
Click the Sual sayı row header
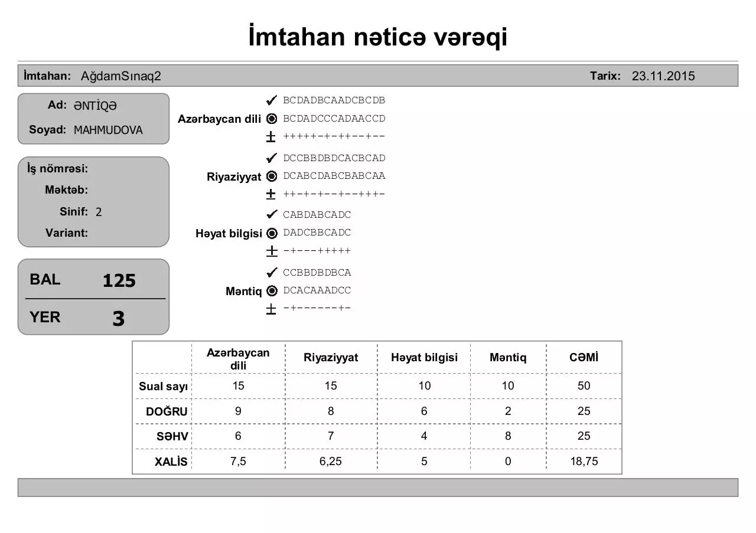163,387
